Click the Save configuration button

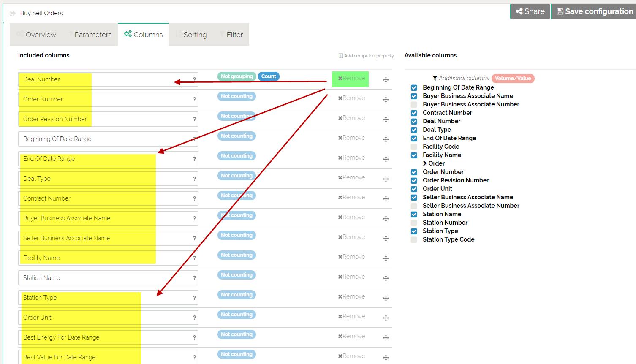pyautogui.click(x=594, y=11)
